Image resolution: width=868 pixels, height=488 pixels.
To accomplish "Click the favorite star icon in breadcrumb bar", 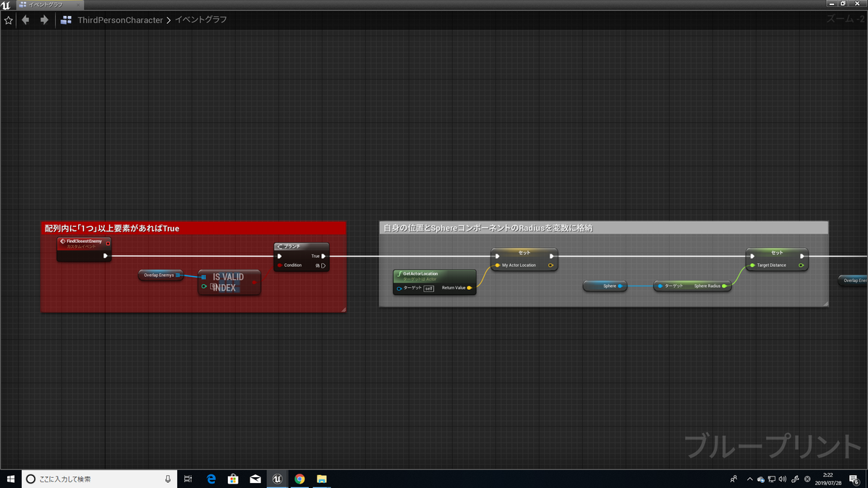I will 8,20.
